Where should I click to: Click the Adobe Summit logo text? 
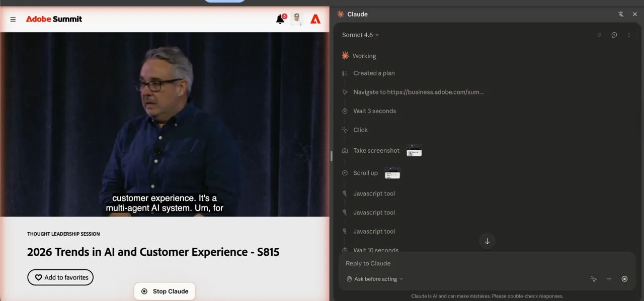(54, 19)
